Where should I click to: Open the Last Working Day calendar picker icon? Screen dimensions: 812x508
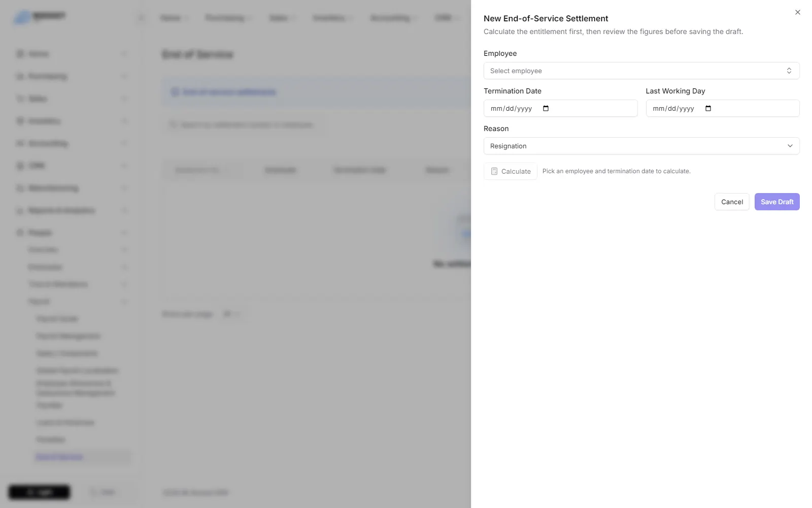[708, 108]
